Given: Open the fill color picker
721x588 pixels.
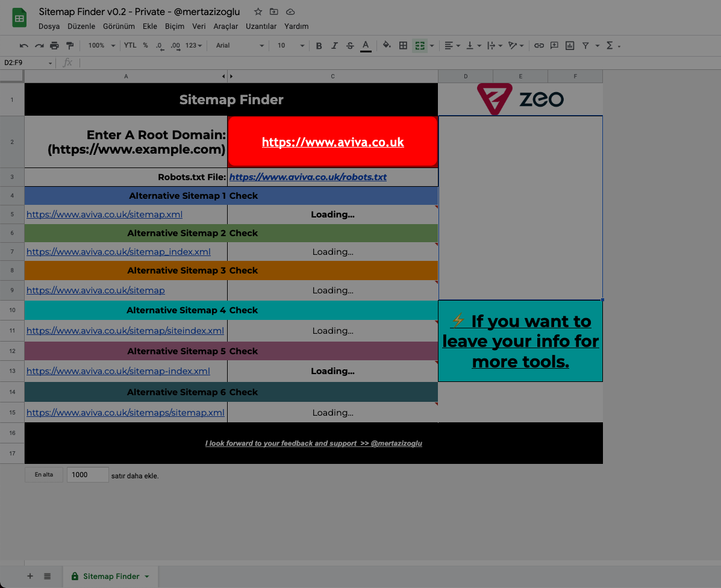Looking at the screenshot, I should click(x=387, y=45).
